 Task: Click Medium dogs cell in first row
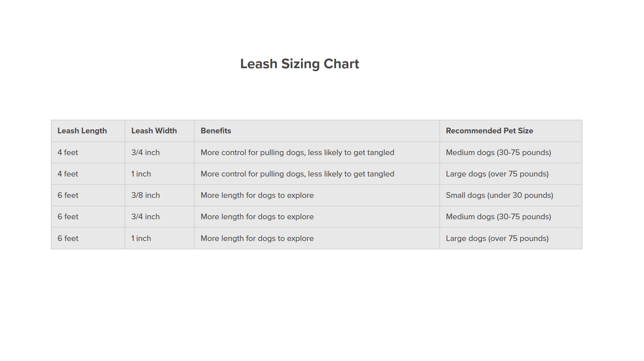click(498, 152)
